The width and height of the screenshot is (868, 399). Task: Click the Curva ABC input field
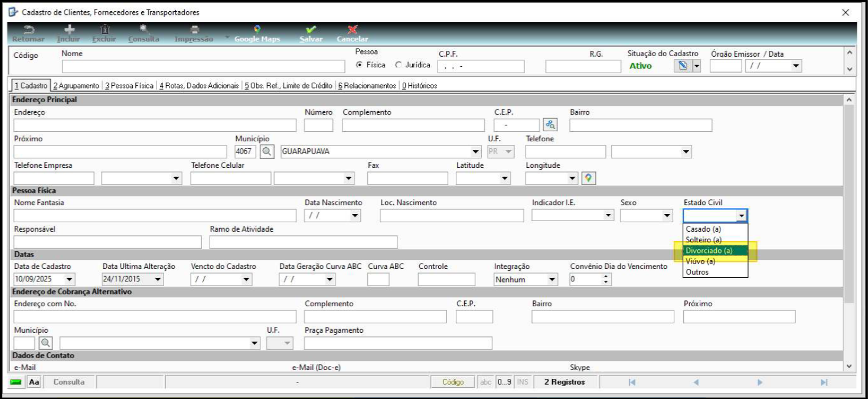click(x=378, y=280)
